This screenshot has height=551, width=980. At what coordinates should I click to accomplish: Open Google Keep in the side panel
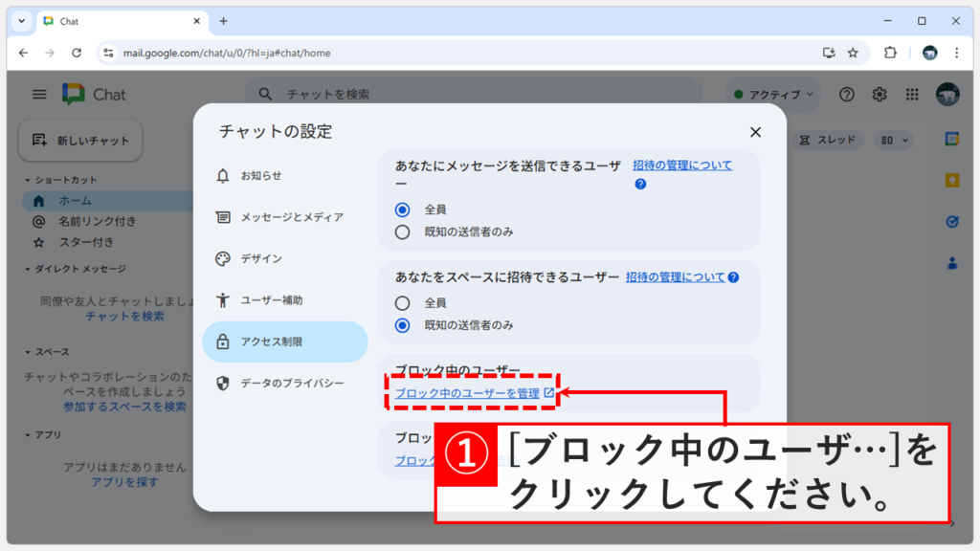(952, 178)
